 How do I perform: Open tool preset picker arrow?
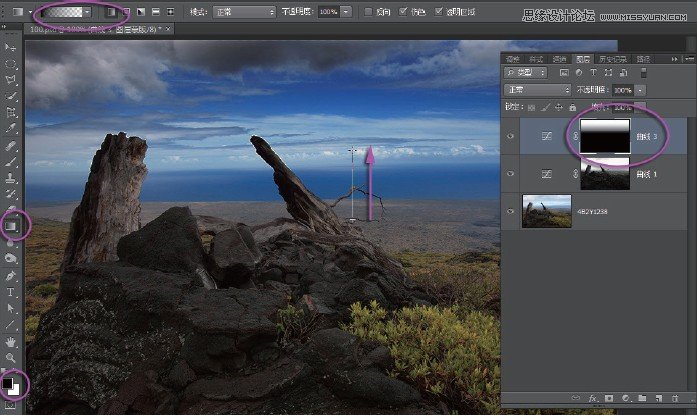point(30,12)
